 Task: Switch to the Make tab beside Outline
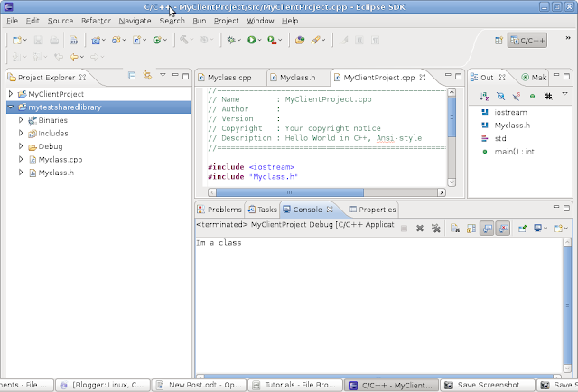click(534, 78)
